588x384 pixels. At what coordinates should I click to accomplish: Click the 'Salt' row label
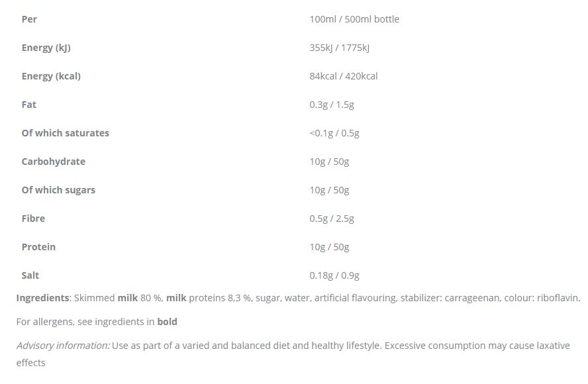click(30, 275)
